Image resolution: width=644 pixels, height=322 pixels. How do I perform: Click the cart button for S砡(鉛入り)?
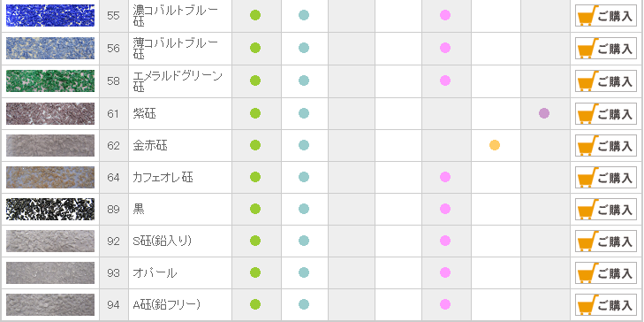click(606, 241)
